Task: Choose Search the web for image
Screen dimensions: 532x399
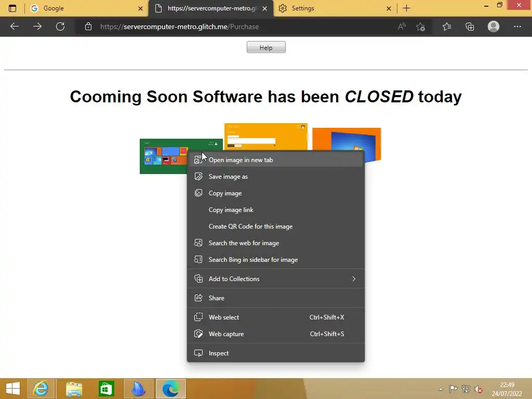Action: pos(275,243)
